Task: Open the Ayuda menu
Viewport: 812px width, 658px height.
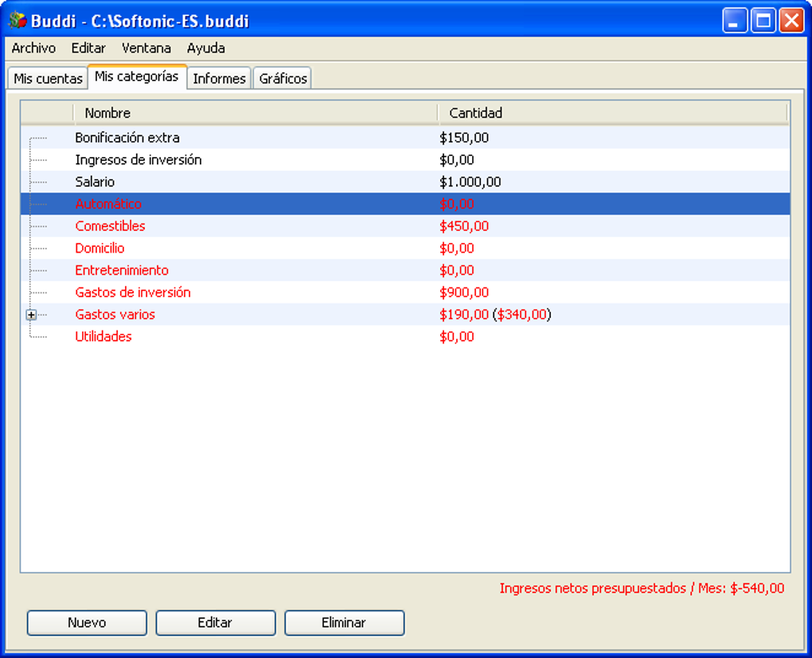Action: [205, 48]
